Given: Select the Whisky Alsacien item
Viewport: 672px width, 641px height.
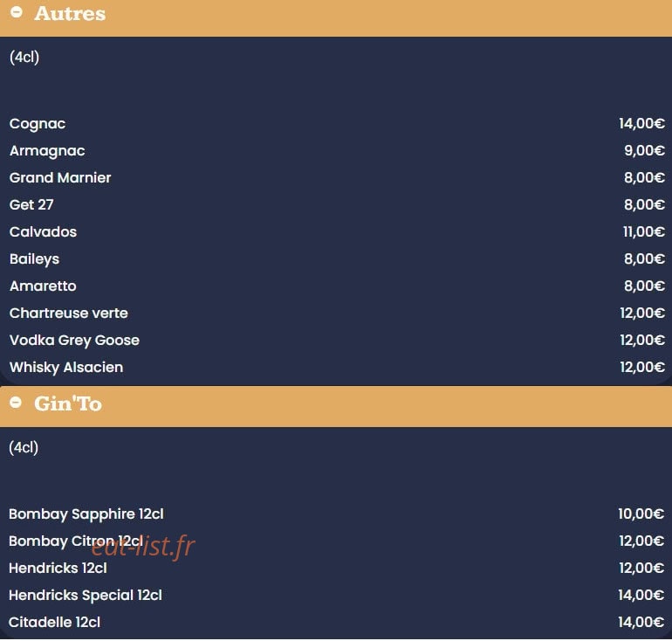Looking at the screenshot, I should pos(66,367).
